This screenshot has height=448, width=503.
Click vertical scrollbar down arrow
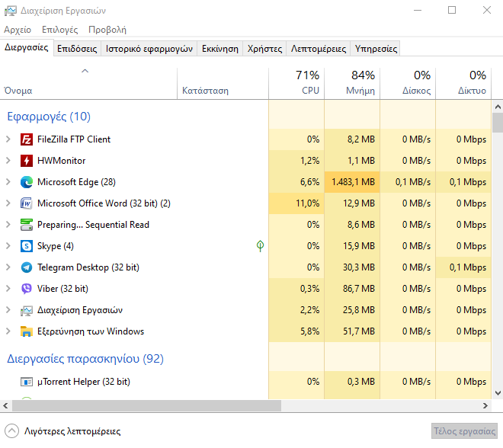point(498,393)
